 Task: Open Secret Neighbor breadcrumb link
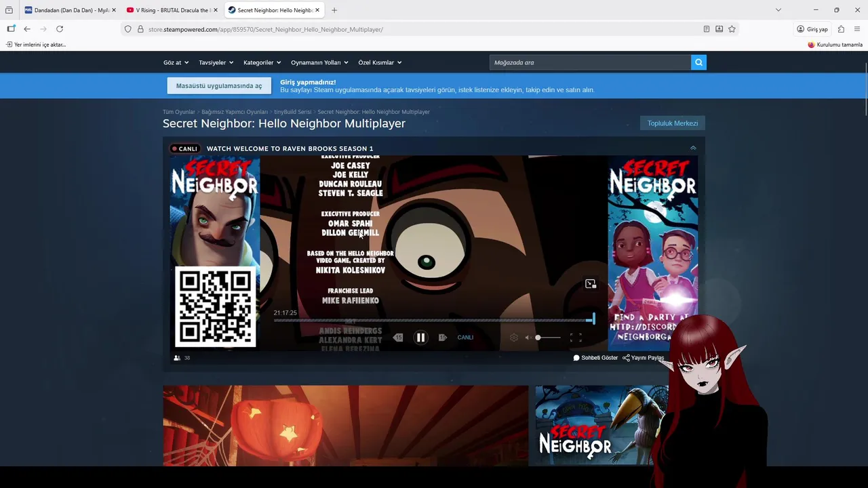[374, 112]
